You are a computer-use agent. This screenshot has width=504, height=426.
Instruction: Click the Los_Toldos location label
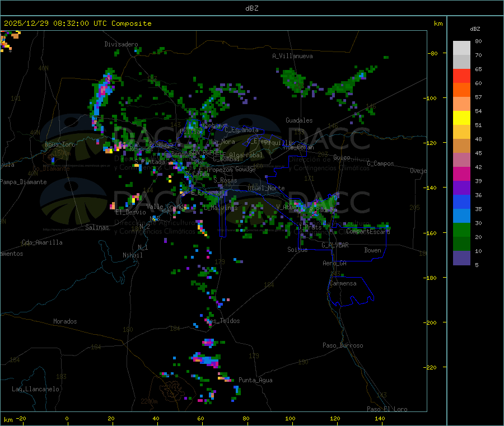click(x=223, y=321)
